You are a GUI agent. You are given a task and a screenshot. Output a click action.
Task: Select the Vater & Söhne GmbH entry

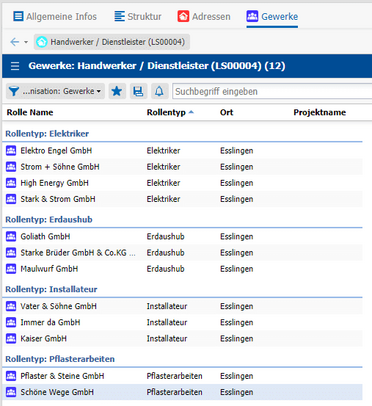tap(59, 306)
